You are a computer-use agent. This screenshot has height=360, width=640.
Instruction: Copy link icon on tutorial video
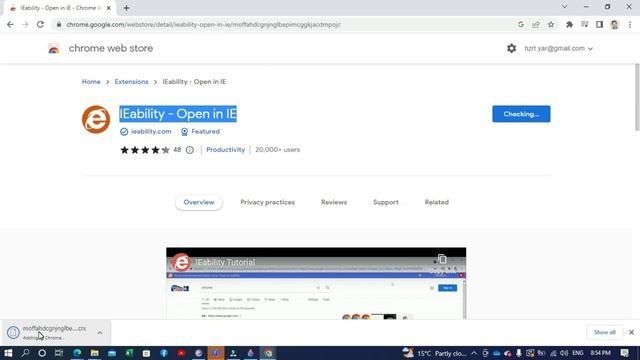coord(442,259)
